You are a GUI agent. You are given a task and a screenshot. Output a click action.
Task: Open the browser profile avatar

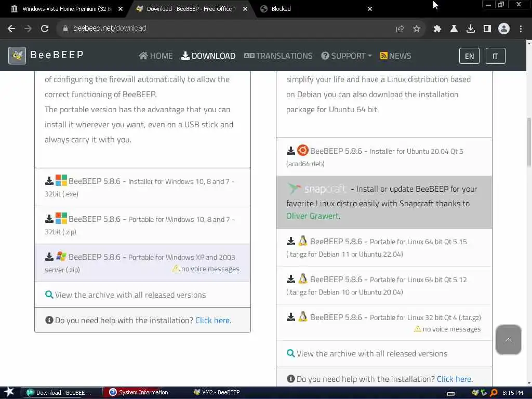pyautogui.click(x=504, y=29)
